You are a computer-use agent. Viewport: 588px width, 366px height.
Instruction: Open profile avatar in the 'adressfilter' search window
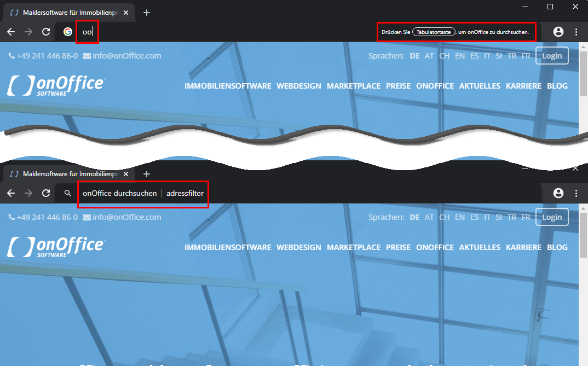pyautogui.click(x=558, y=193)
